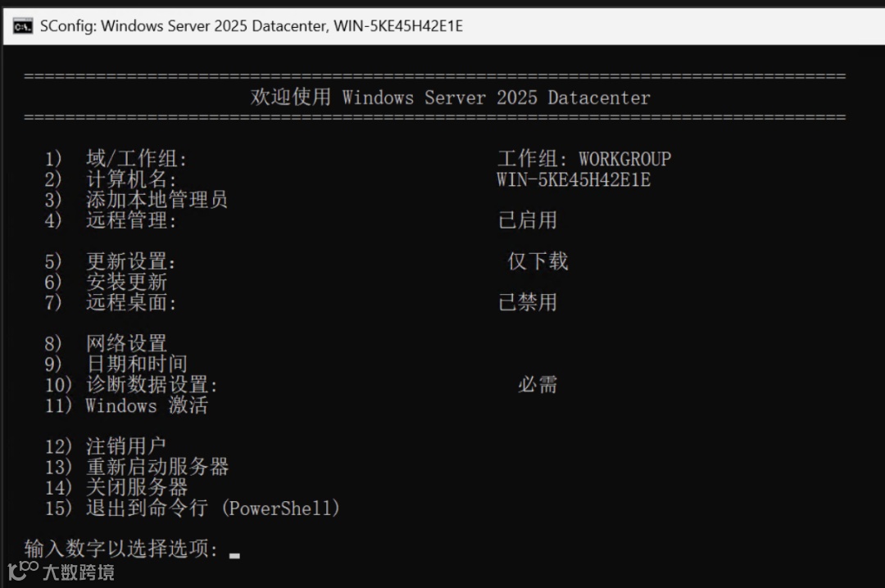Select menu line "5) 更新设置:"
The image size is (885, 588).
pos(111,261)
